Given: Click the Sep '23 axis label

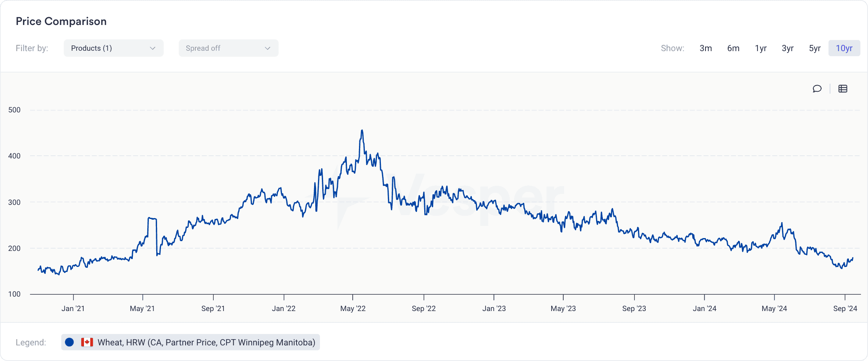Looking at the screenshot, I should click(634, 308).
